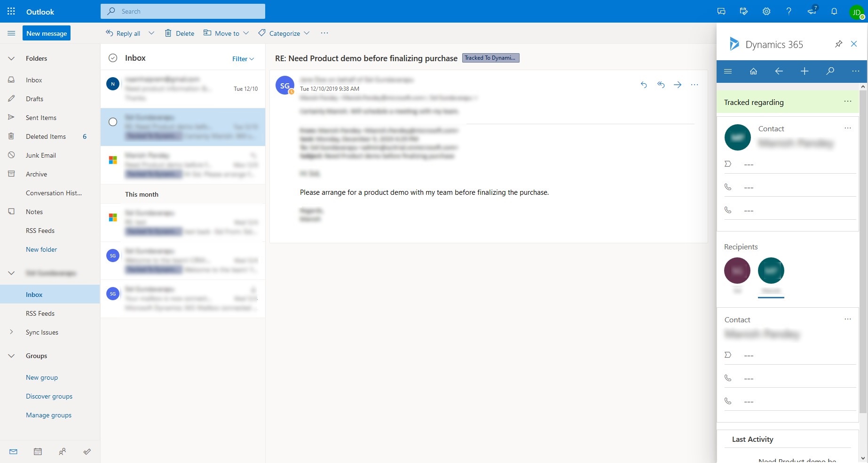Open the Reply all dropdown arrow

pos(151,33)
